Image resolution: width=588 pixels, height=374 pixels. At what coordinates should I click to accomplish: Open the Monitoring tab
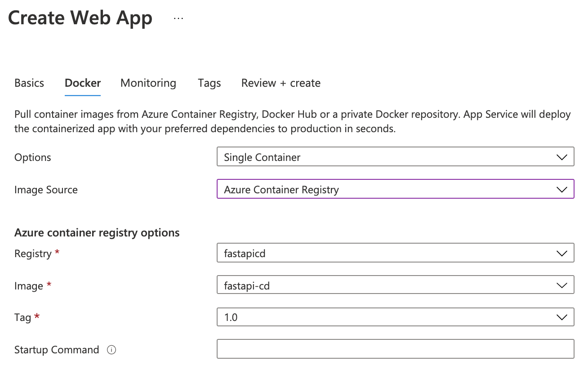(148, 83)
